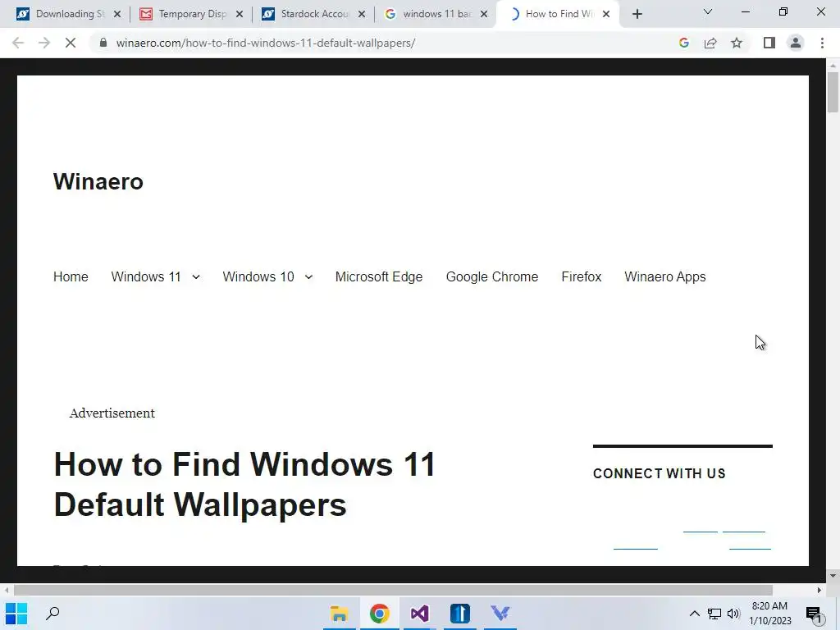The width and height of the screenshot is (840, 630).
Task: Click the horizontal scrollbar thumb
Action: pyautogui.click(x=393, y=591)
